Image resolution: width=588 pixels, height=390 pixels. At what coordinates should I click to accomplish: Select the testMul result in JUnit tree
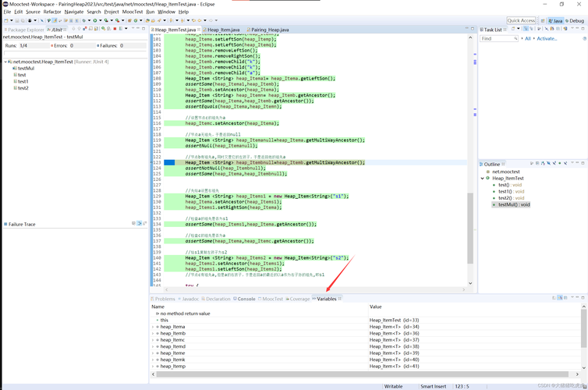point(25,69)
